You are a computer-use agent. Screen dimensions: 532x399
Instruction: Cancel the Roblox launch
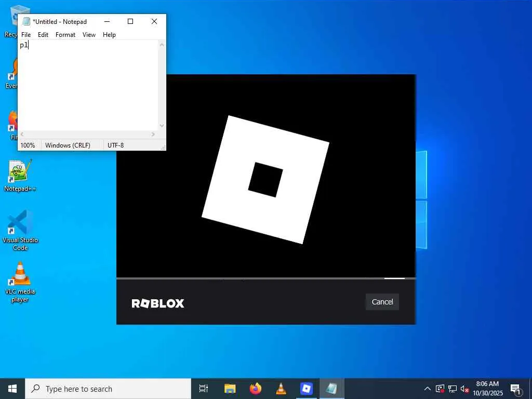coord(382,302)
